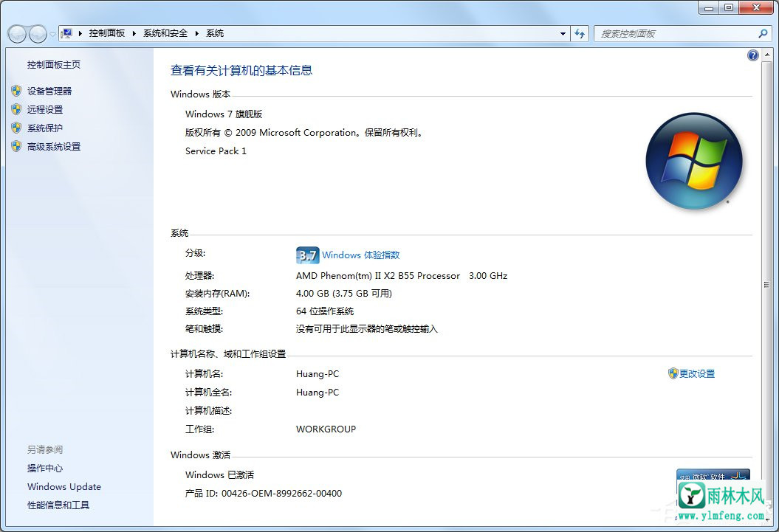Open help via the blue question icon
The image size is (779, 532).
pos(752,55)
